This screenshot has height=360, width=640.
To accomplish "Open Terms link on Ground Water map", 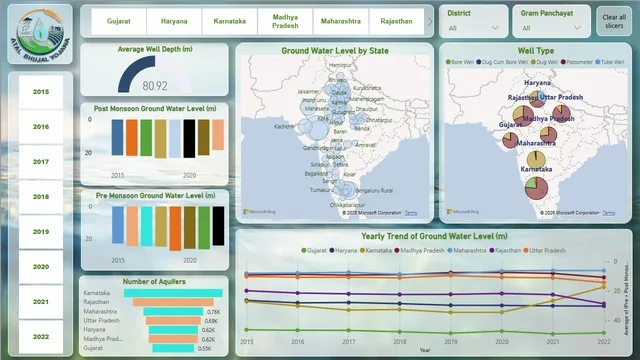I will [x=411, y=213].
